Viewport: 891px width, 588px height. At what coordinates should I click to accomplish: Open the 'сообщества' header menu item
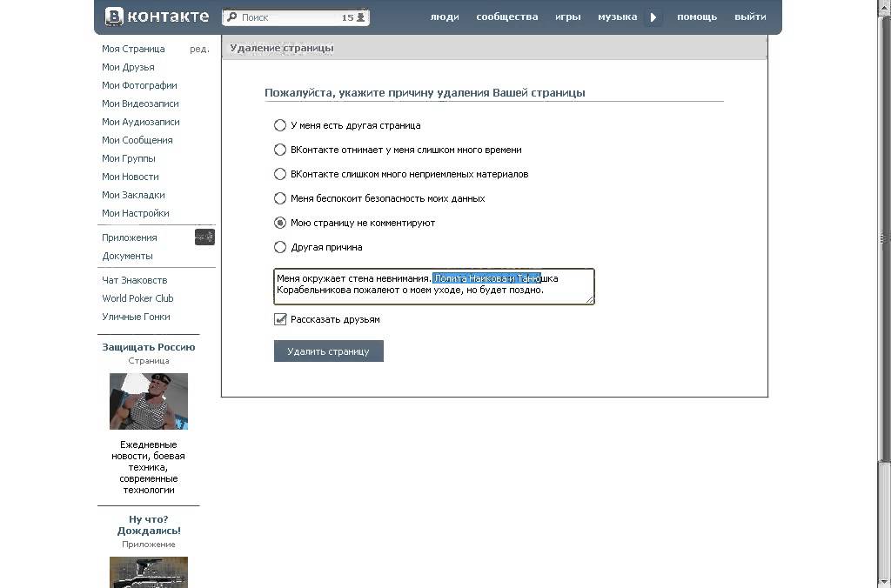tap(507, 17)
